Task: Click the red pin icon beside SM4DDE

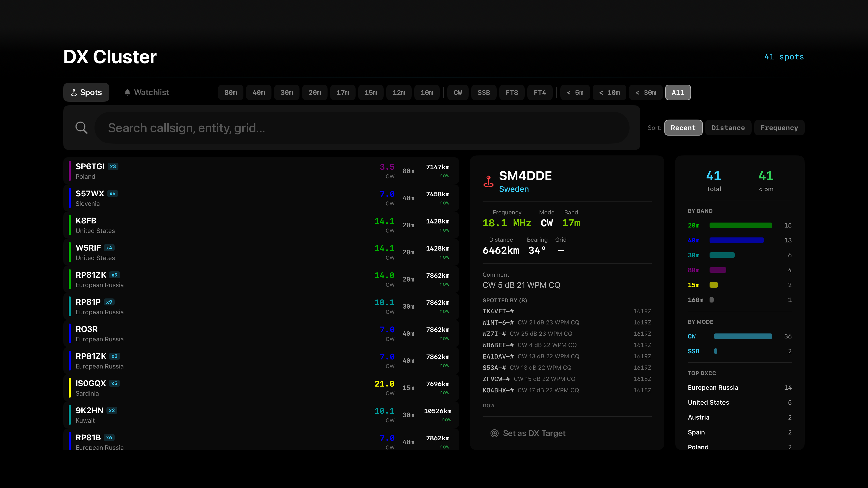Action: click(488, 181)
